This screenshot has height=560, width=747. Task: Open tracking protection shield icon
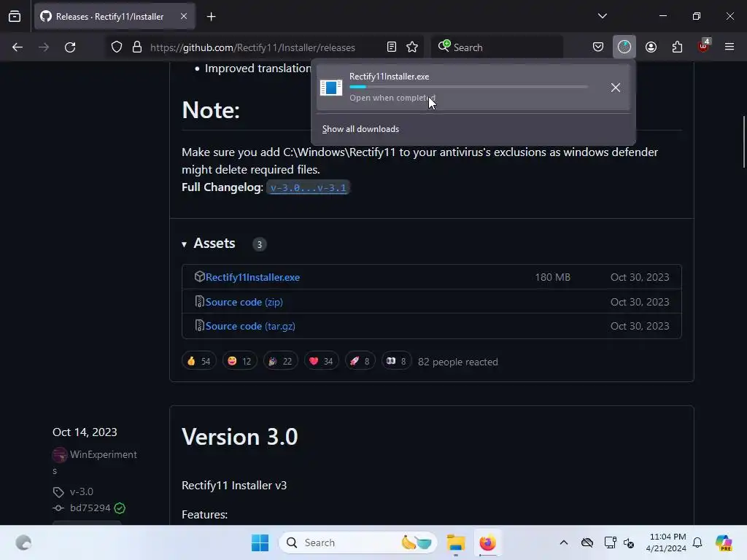pyautogui.click(x=117, y=47)
